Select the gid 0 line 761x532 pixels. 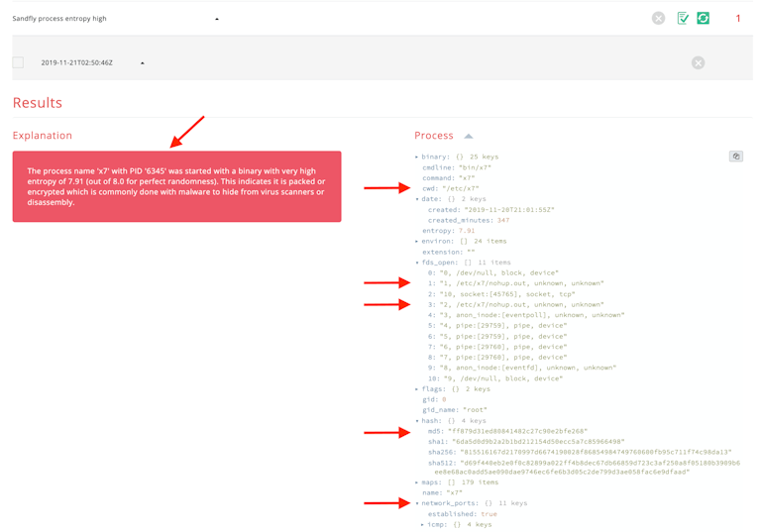(x=434, y=399)
